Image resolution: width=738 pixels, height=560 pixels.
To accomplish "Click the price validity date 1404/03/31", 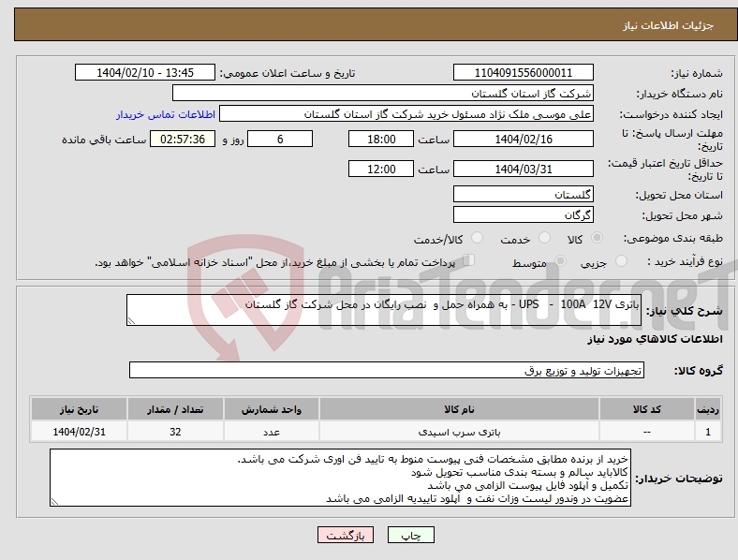I will click(x=523, y=169).
